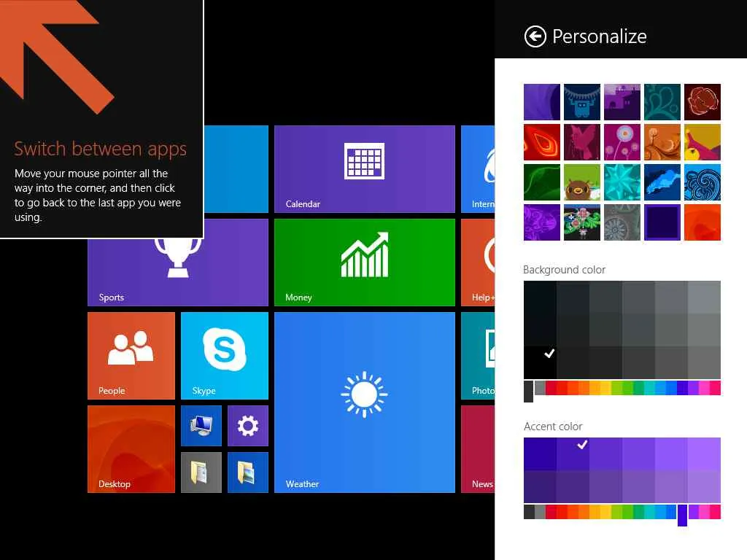Choose the brown owl on green pattern

581,182
